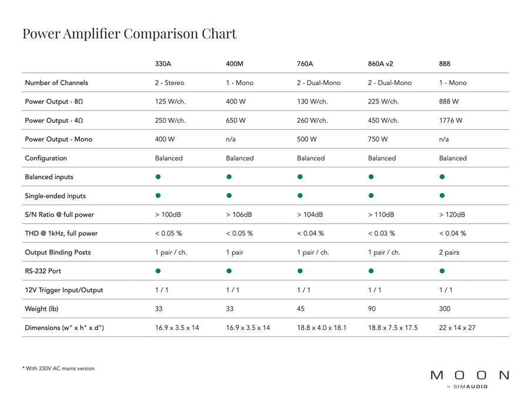Click the 330A RS-232 Port green dot
The height and width of the screenshot is (411, 532).
[x=158, y=271]
